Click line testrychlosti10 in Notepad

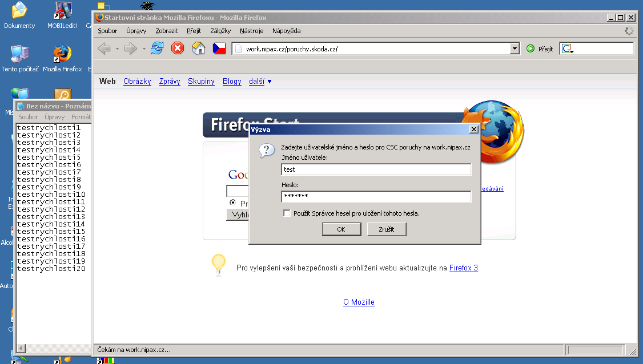click(x=51, y=195)
